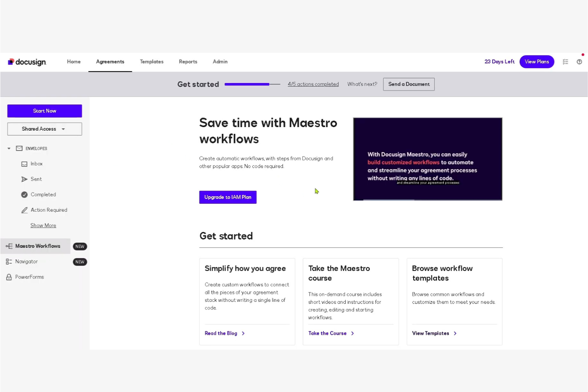Image resolution: width=588 pixels, height=392 pixels.
Task: Switch to the Reports tab
Action: (x=188, y=62)
